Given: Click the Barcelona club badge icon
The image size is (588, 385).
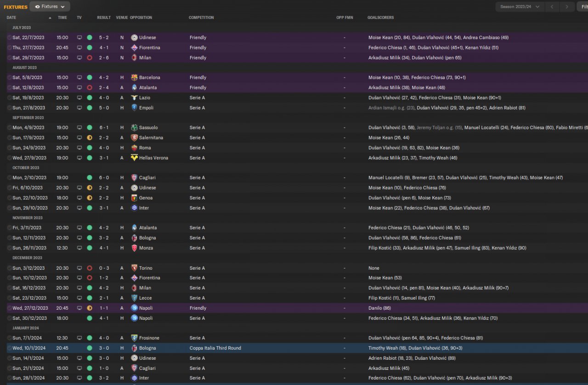Looking at the screenshot, I should coord(134,78).
